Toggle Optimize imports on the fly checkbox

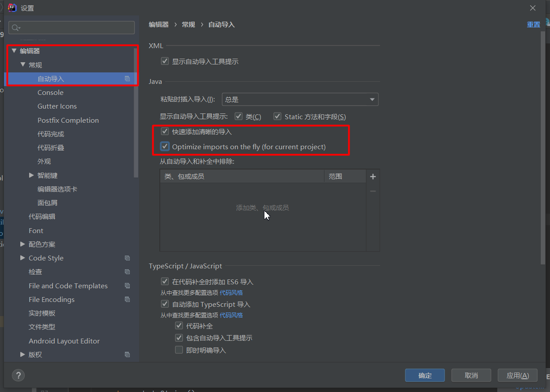(165, 147)
